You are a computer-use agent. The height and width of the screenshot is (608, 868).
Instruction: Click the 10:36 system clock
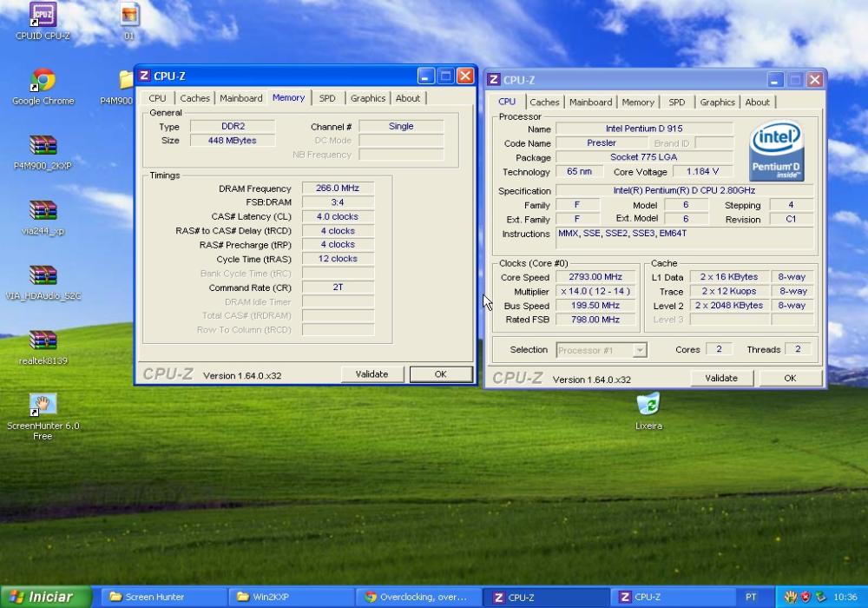click(x=845, y=597)
